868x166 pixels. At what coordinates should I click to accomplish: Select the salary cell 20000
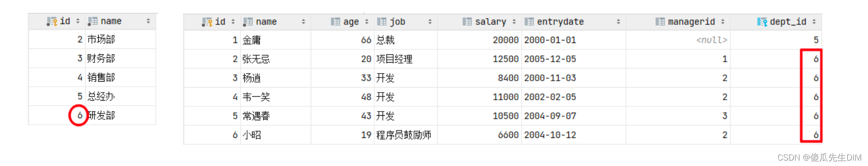[x=480, y=40]
